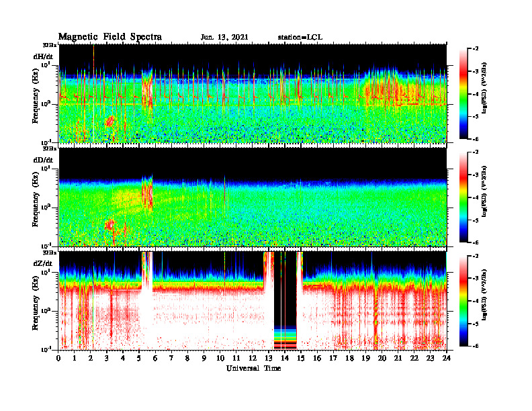The width and height of the screenshot is (532, 411).
Task: Click the 32Hz label atop the dZ/dt panel
Action: 50,253
